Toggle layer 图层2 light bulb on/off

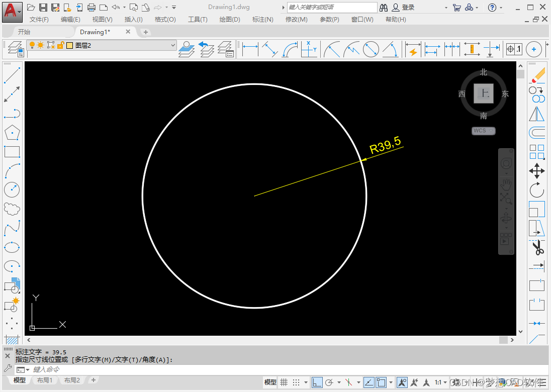[32, 45]
